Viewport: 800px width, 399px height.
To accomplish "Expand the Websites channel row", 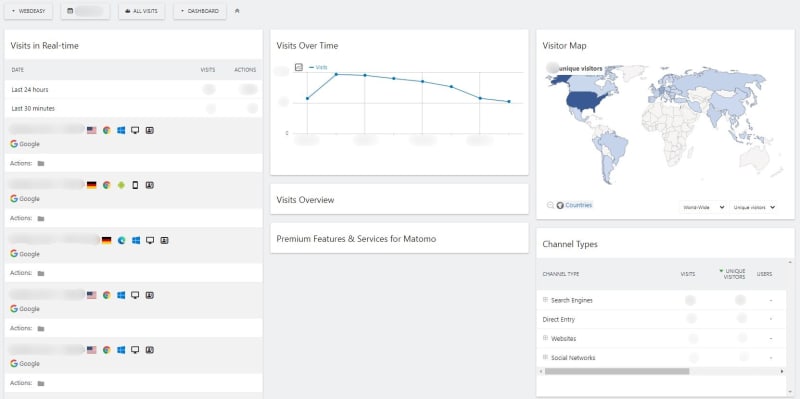I will click(545, 338).
